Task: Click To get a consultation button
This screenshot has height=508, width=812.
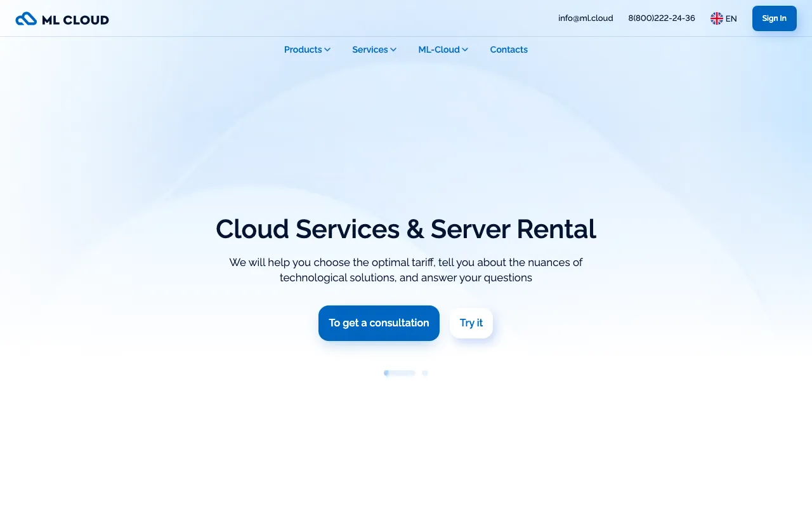Action: tap(379, 323)
